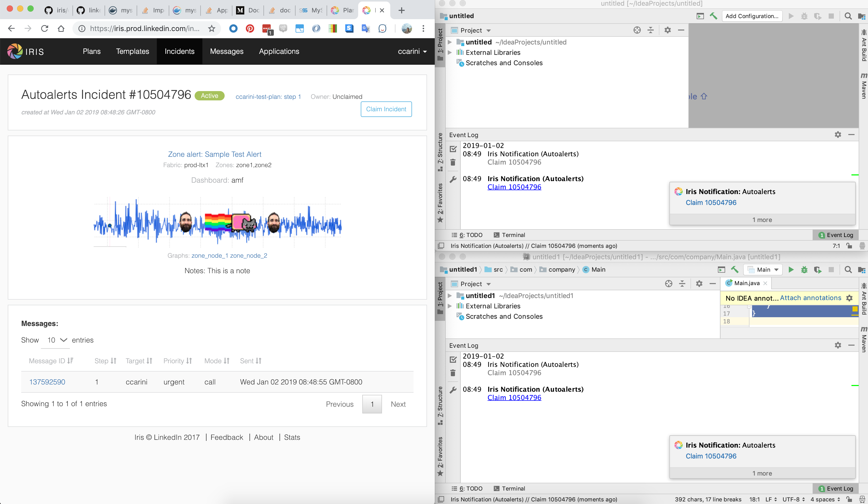This screenshot has height=504, width=868.
Task: Open Project Structure icon in the untitled1 toolbar
Action: 862,270
